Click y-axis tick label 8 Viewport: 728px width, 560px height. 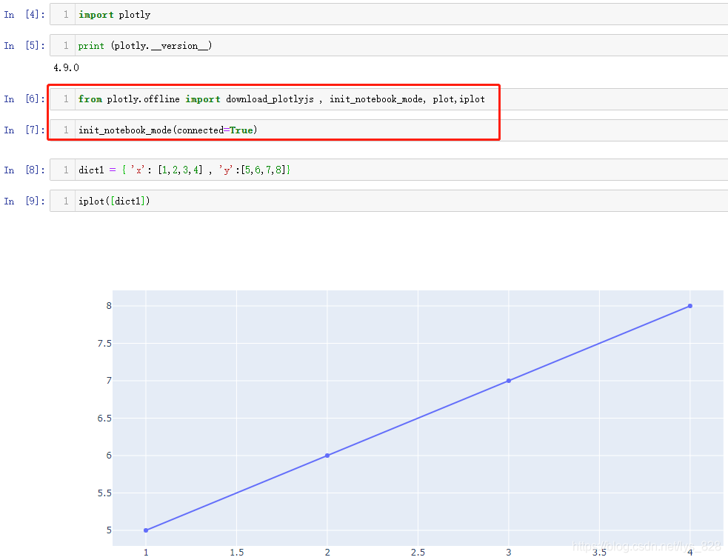click(x=109, y=305)
